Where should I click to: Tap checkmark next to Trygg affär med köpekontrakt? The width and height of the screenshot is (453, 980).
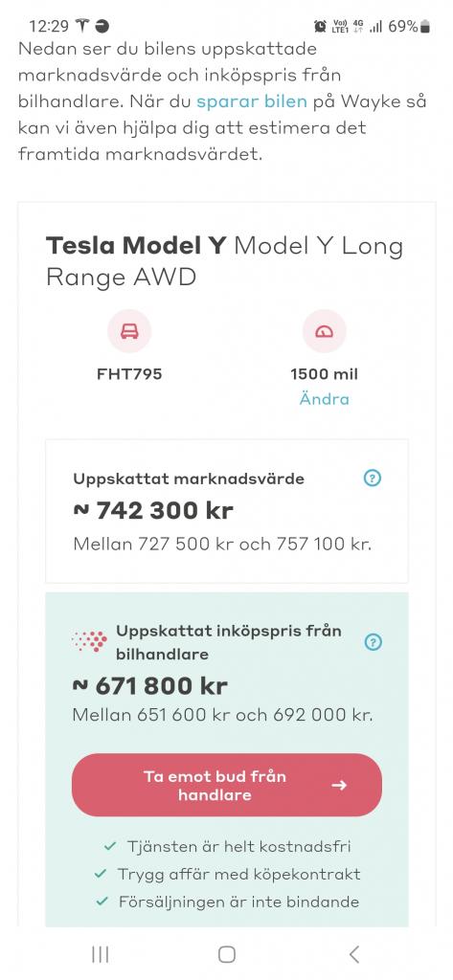101,874
